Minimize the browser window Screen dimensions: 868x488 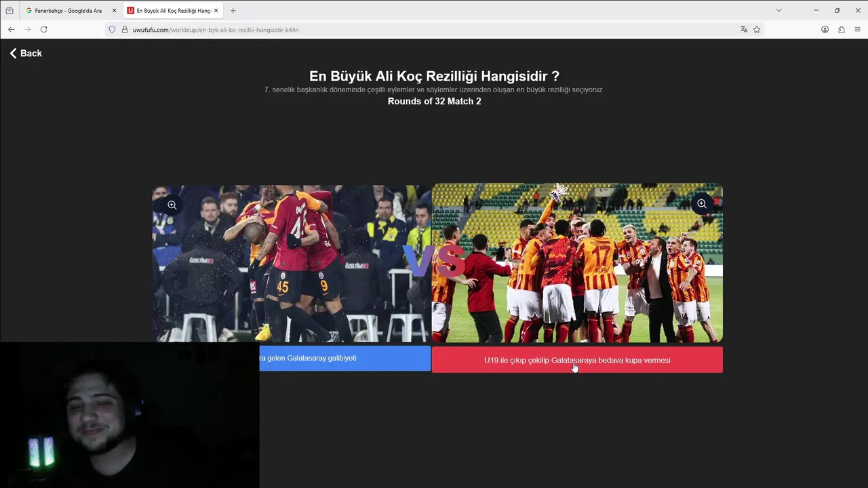tap(816, 11)
